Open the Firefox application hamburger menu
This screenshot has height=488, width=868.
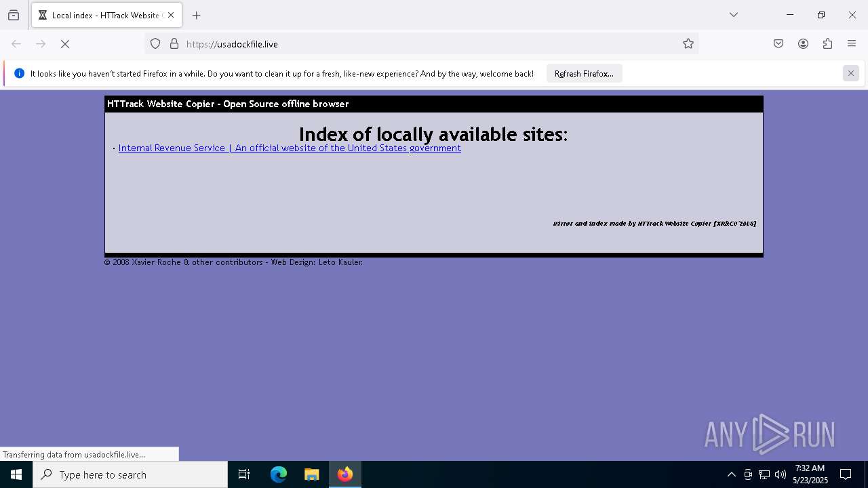tap(852, 44)
